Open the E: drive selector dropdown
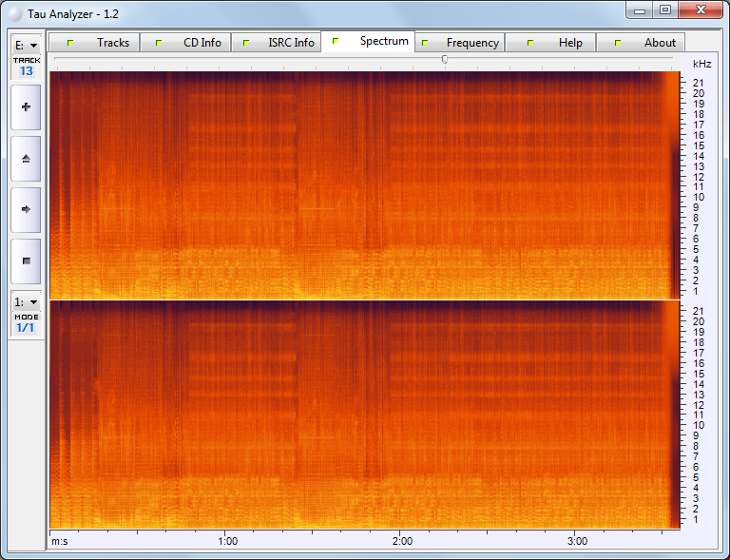 [x=26, y=45]
